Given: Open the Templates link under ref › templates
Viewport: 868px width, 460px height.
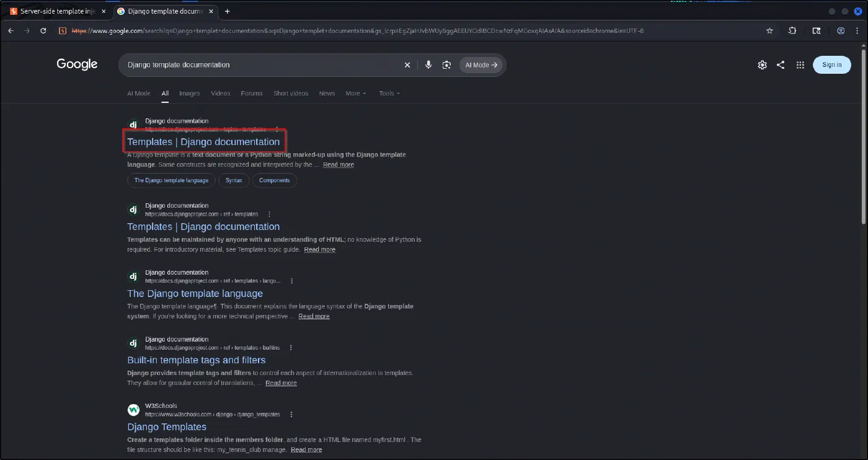Looking at the screenshot, I should pos(203,227).
